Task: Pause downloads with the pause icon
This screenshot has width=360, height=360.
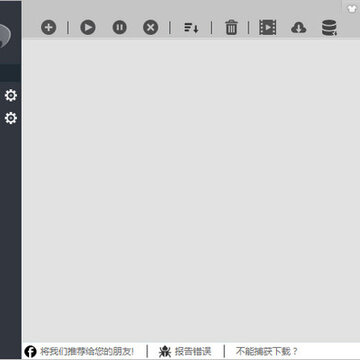Action: click(119, 27)
